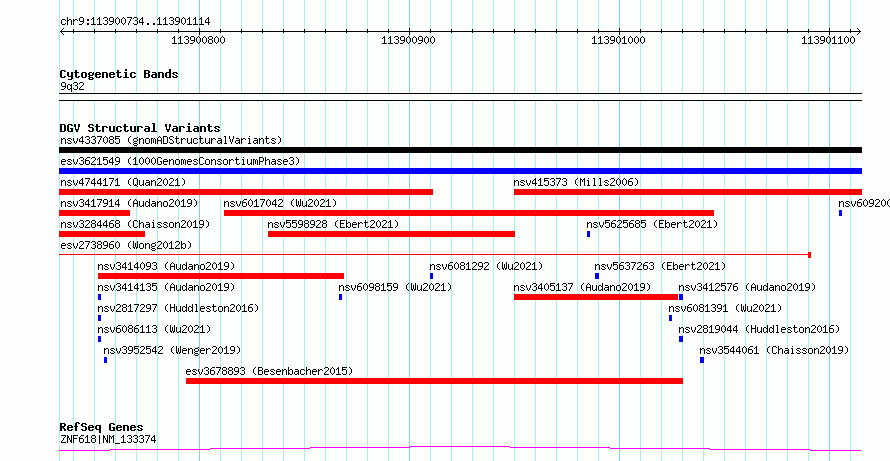Viewport: 890px width, 461px height.
Task: Click nsv6081292 (Wu2021) label
Action: (486, 266)
